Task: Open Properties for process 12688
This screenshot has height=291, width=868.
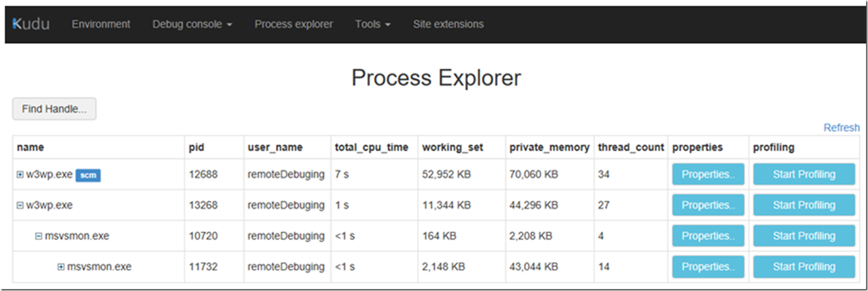Action: [708, 174]
